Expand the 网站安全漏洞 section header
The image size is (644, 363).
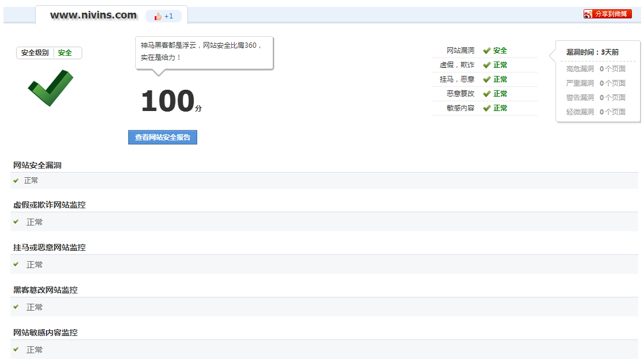pos(37,165)
